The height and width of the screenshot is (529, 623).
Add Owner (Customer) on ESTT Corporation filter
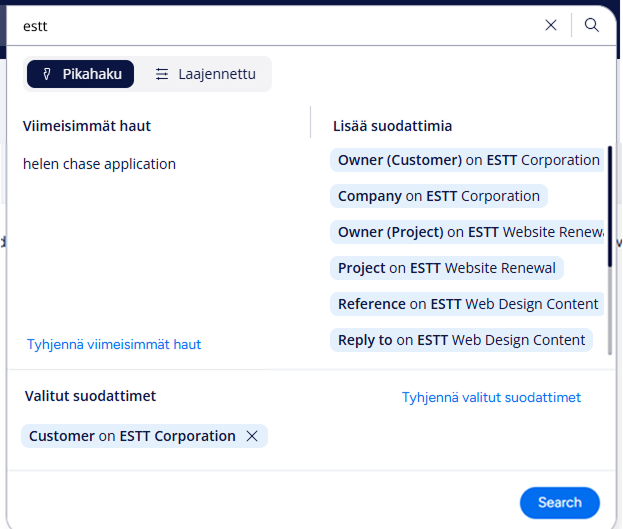468,160
